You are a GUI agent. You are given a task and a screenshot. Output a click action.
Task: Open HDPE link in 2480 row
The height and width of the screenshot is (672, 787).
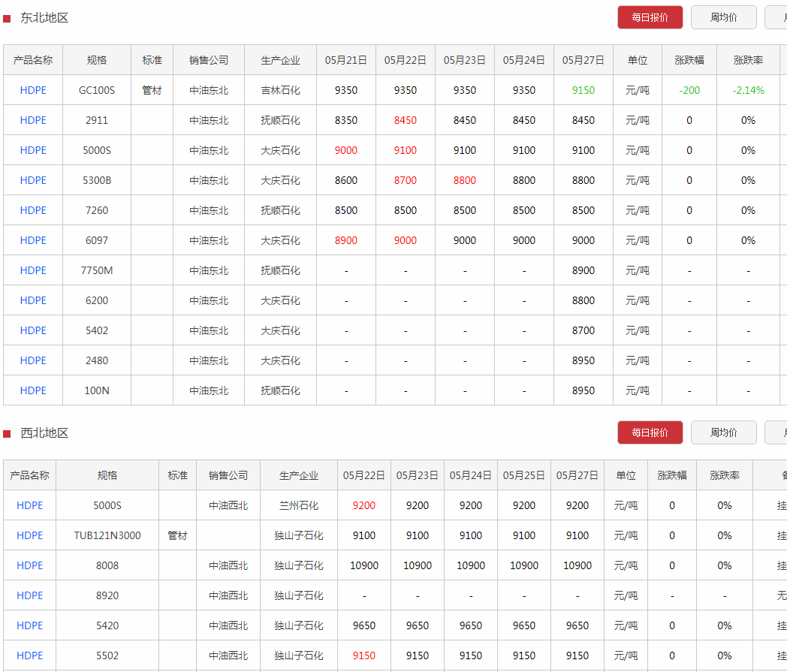(x=33, y=361)
